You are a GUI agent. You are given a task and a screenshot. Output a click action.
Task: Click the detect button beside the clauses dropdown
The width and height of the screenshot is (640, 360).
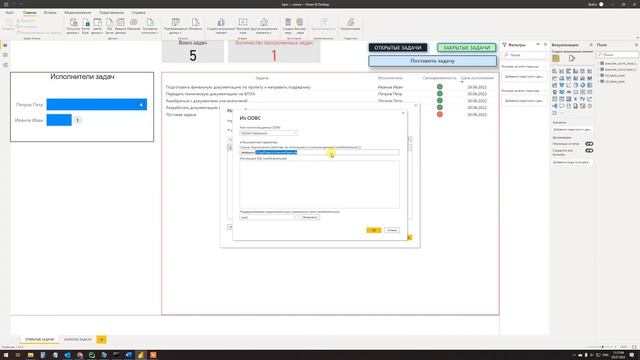click(x=310, y=217)
